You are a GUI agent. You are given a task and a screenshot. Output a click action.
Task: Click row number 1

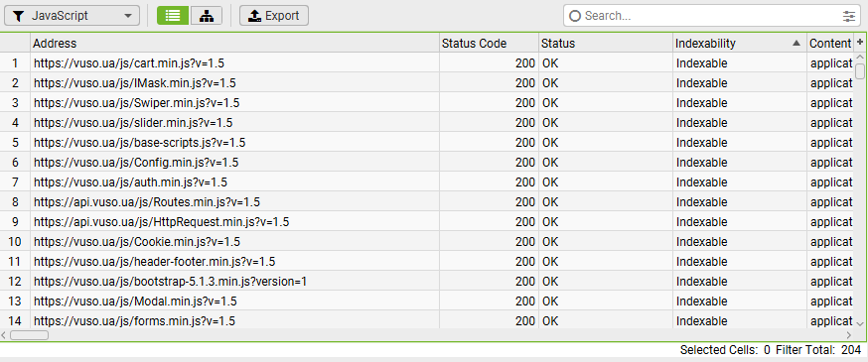(16, 63)
